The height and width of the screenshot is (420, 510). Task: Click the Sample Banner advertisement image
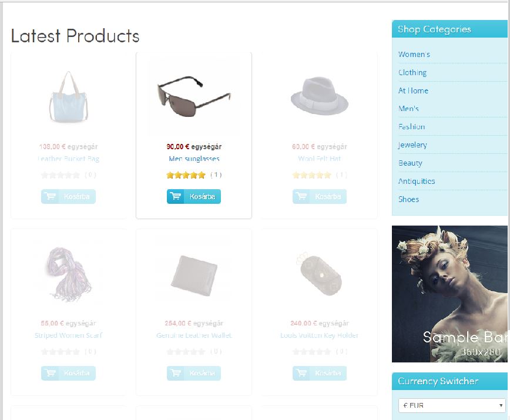click(449, 294)
